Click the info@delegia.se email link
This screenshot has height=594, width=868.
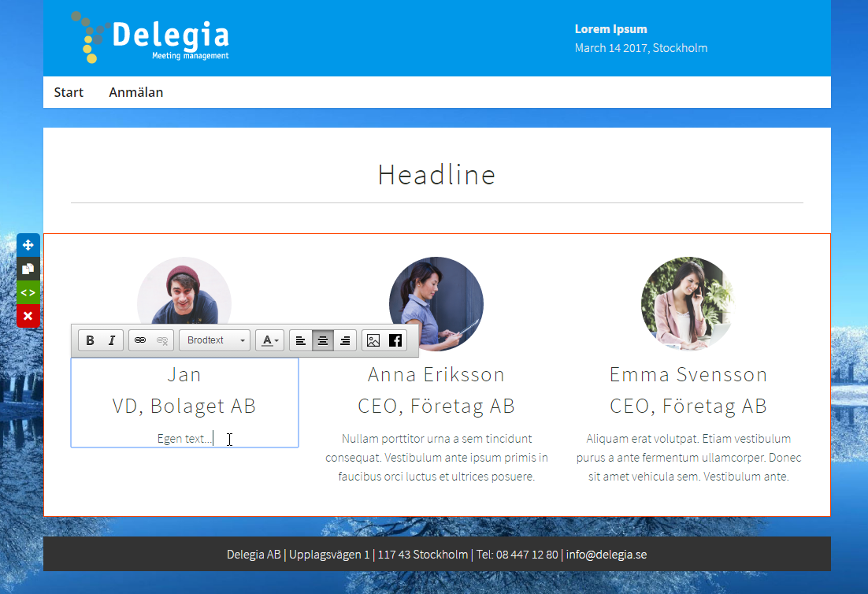pos(606,555)
